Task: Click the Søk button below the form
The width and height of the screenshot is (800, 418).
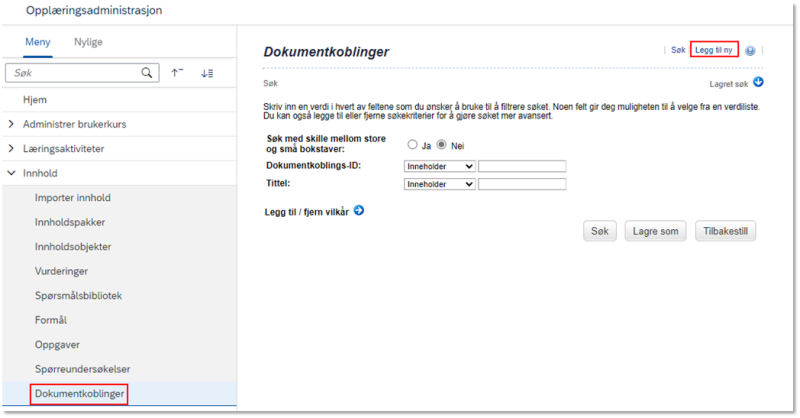Action: [599, 231]
